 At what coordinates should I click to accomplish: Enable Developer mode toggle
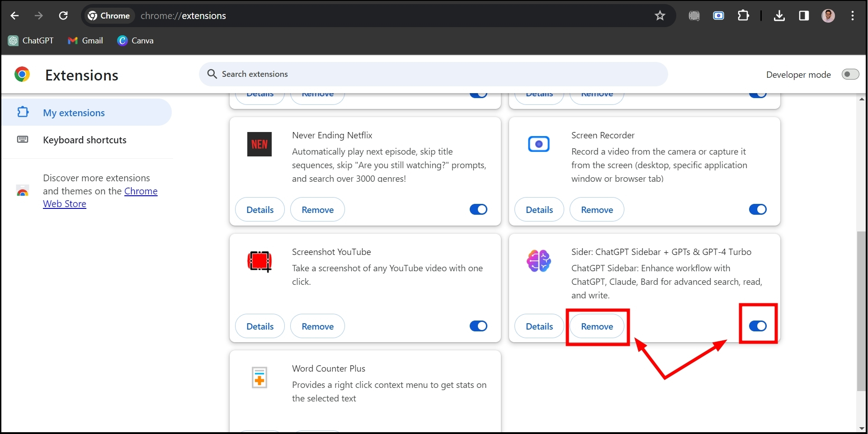[849, 74]
